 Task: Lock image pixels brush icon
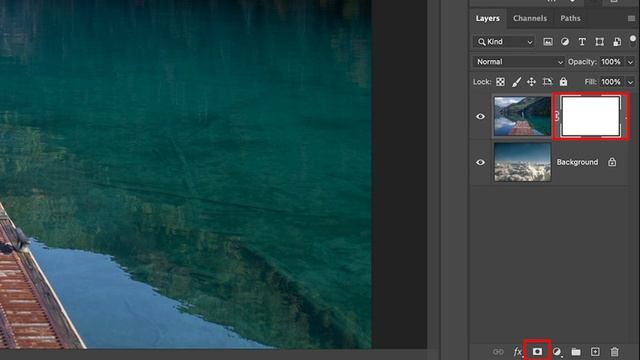pos(516,82)
